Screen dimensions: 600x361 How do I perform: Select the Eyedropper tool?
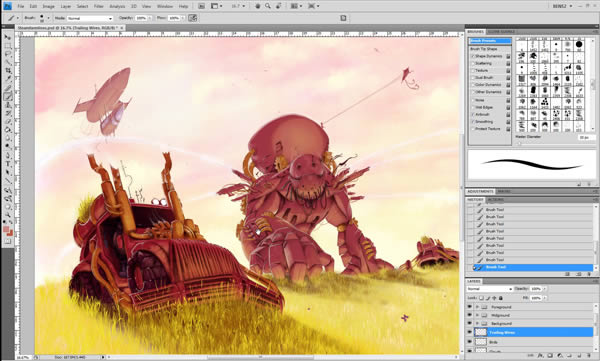pyautogui.click(x=8, y=79)
